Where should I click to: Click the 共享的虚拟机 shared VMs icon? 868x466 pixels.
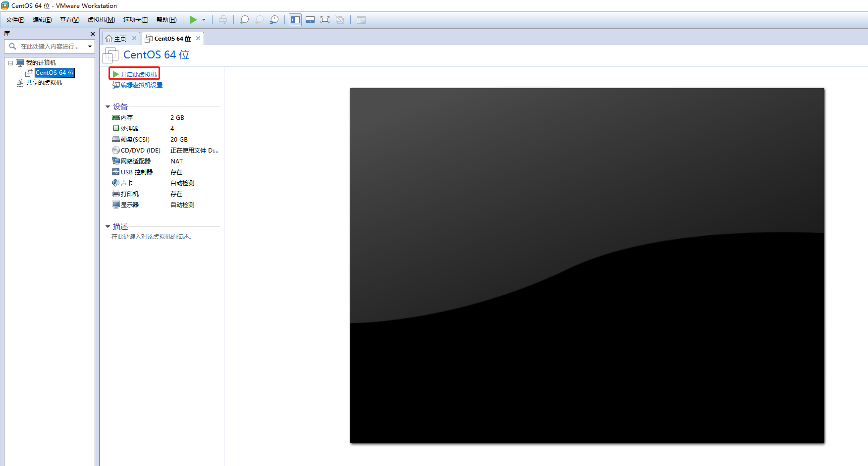20,83
